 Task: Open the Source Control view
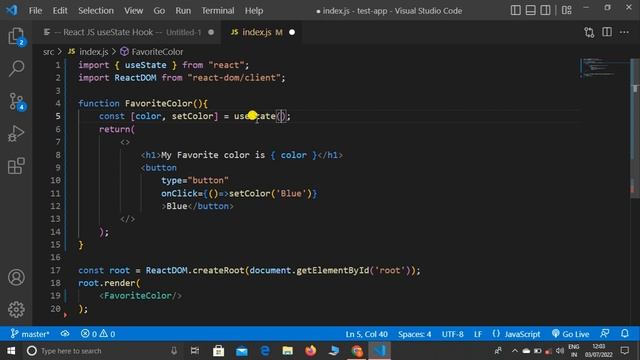[16, 101]
